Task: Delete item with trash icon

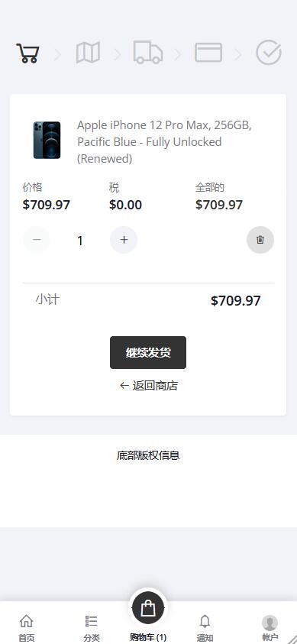Action: 260,240
